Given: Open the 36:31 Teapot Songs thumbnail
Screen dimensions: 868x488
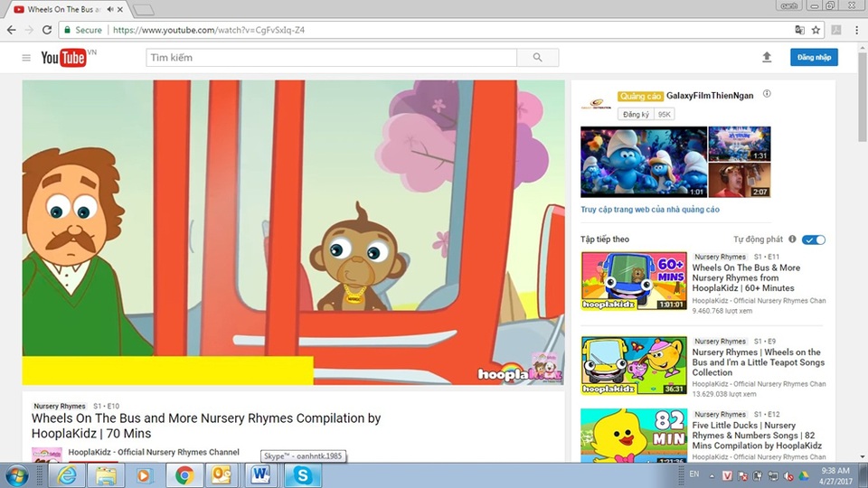Looking at the screenshot, I should pyautogui.click(x=634, y=365).
